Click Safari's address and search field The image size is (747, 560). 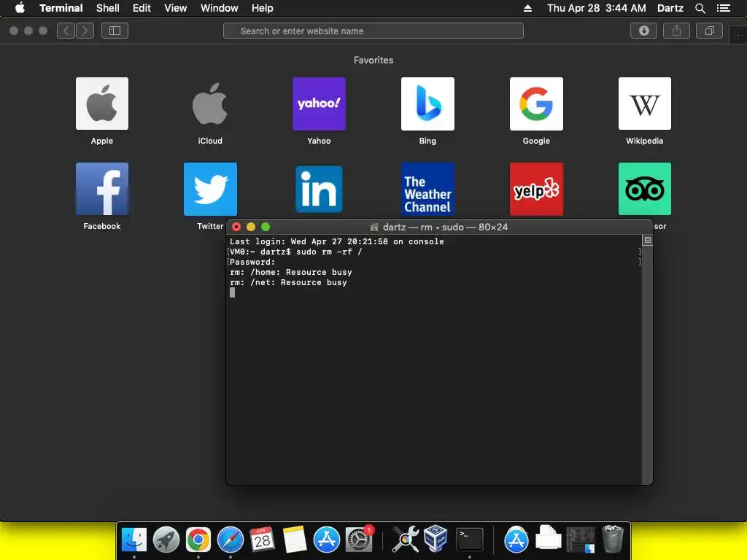(x=373, y=31)
